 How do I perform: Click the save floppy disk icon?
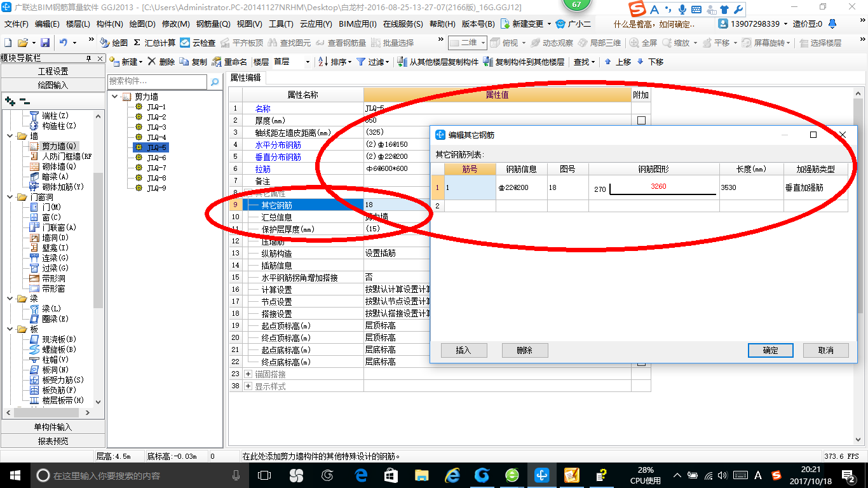coord(45,43)
